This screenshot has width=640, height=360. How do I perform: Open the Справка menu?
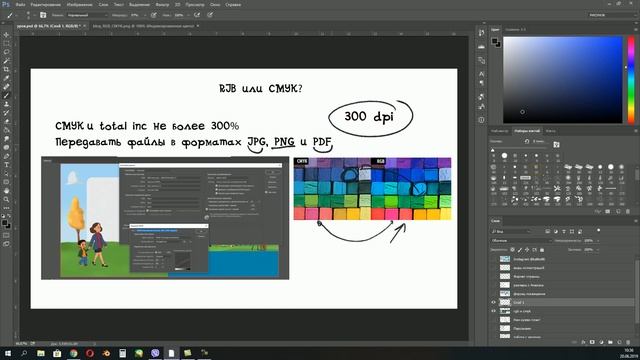click(233, 4)
